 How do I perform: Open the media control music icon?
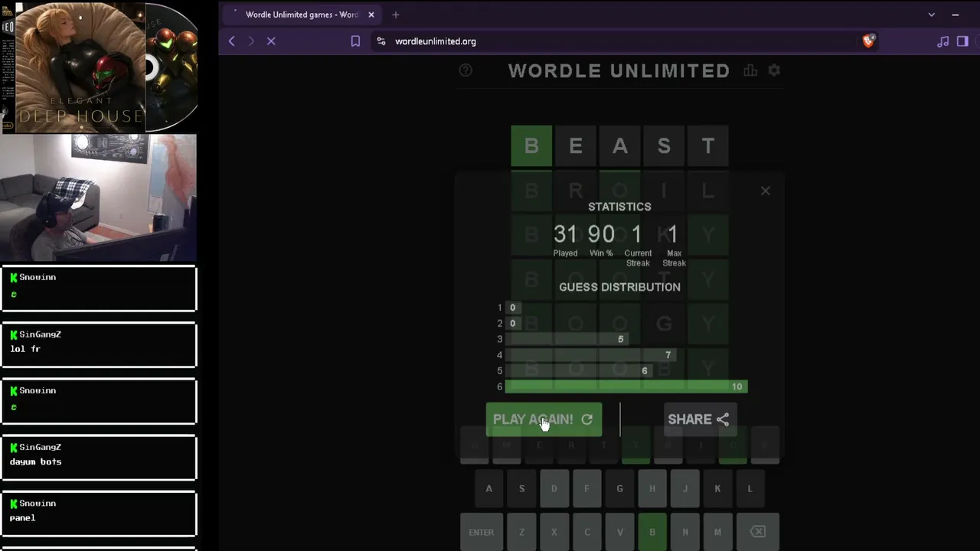942,41
